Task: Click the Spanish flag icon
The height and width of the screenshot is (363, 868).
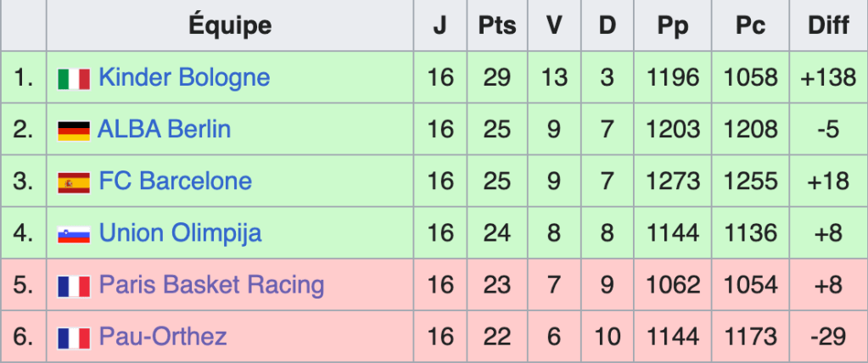Action: pos(74,182)
